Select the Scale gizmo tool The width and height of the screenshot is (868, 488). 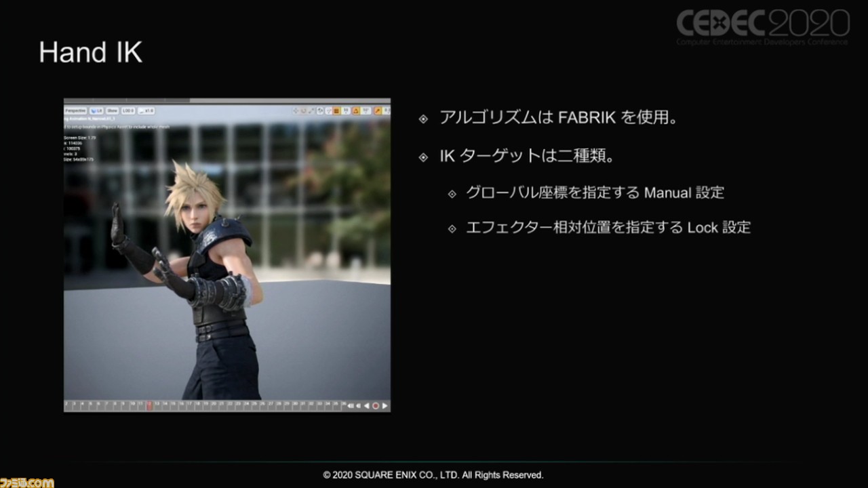tap(311, 110)
